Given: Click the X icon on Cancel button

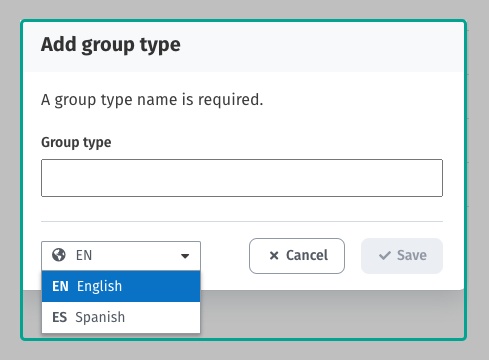Looking at the screenshot, I should 274,256.
